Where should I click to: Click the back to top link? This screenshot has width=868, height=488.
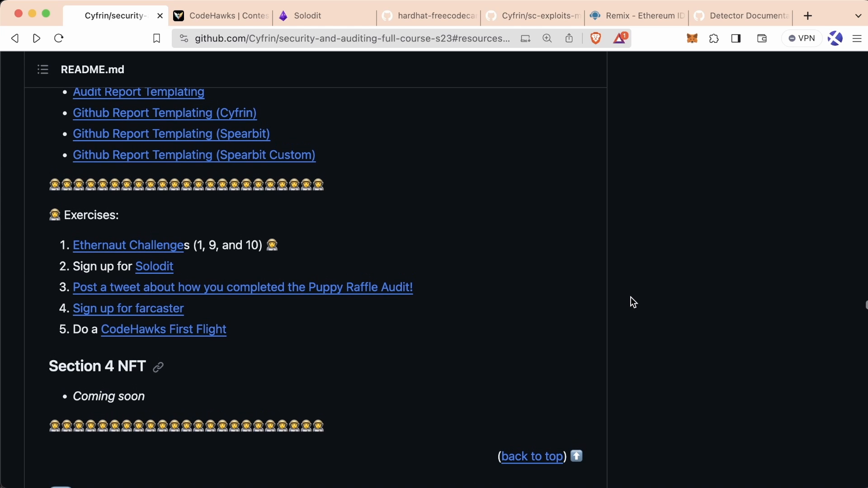532,456
